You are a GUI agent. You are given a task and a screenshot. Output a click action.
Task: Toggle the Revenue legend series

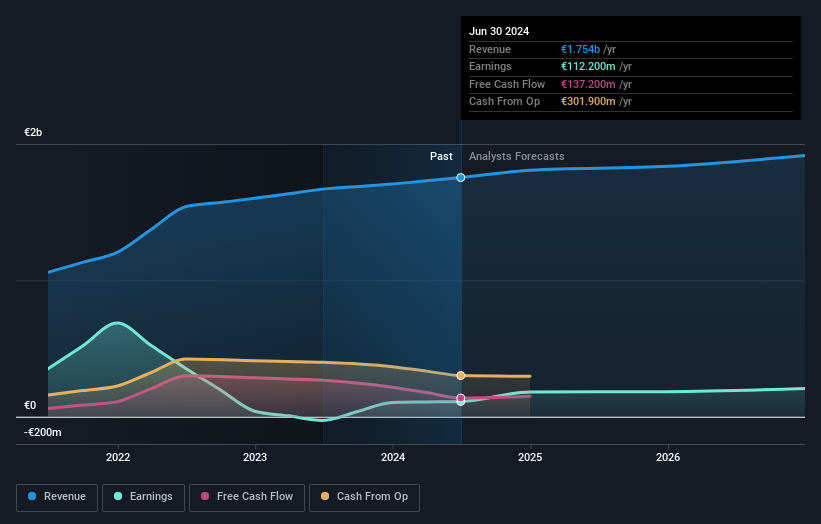[x=57, y=497]
